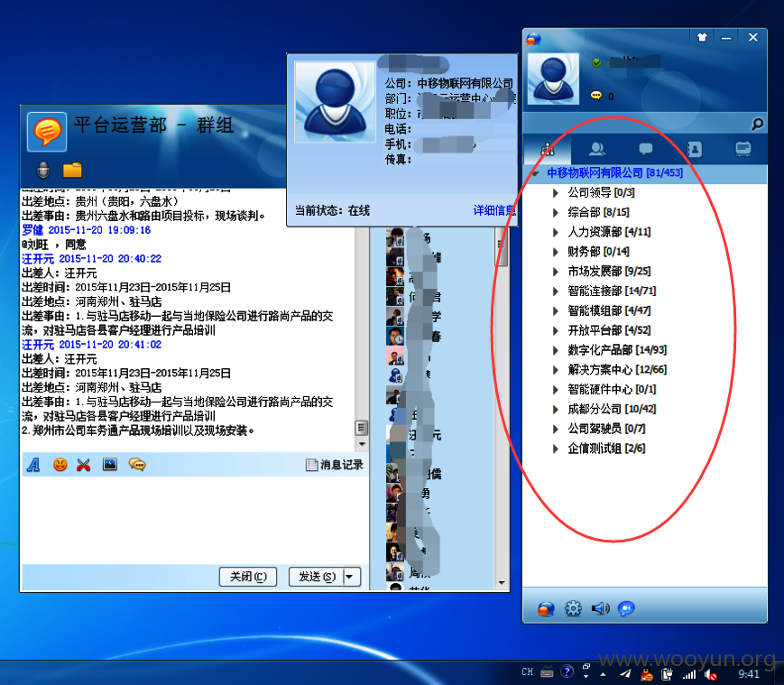Select 解决方案中心 [12/66] text
Screen dimensions: 784x685
coord(617,369)
